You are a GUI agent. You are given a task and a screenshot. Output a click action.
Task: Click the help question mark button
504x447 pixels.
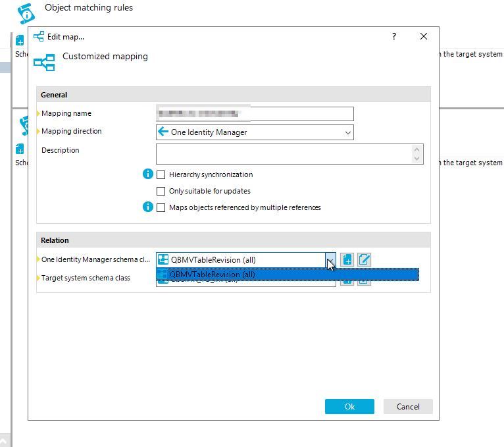pos(394,36)
